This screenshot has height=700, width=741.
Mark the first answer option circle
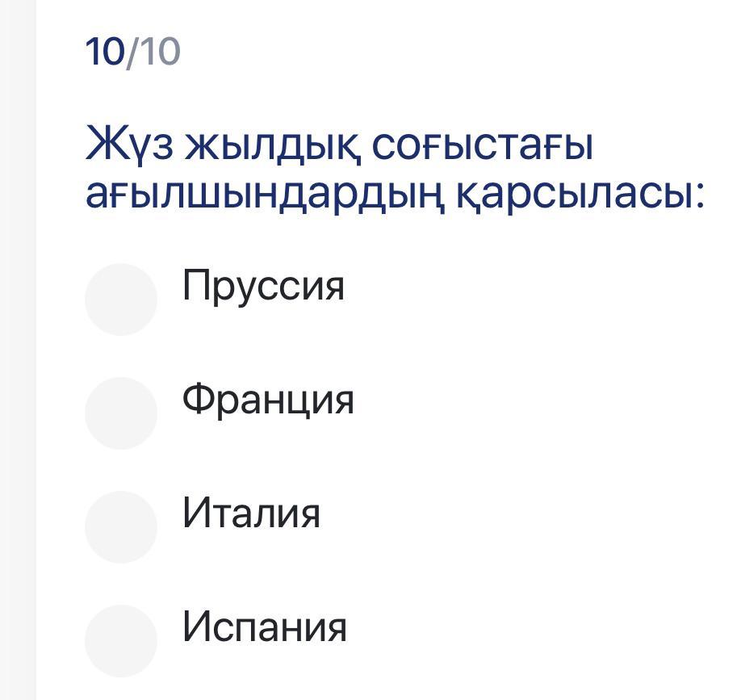click(121, 299)
